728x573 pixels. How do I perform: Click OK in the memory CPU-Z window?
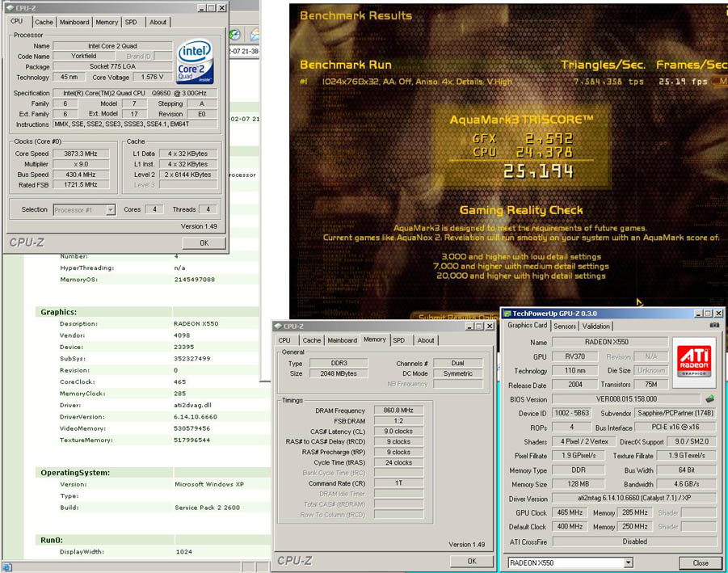472,561
